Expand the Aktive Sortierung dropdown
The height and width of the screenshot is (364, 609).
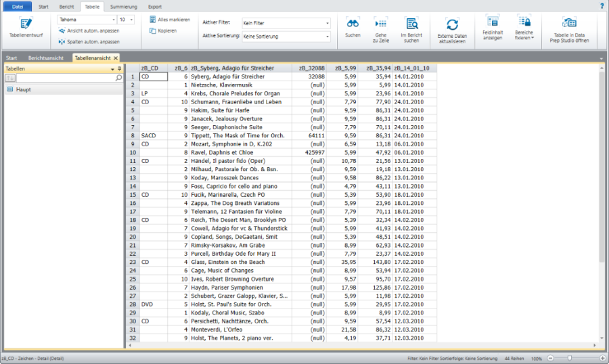pyautogui.click(x=328, y=37)
